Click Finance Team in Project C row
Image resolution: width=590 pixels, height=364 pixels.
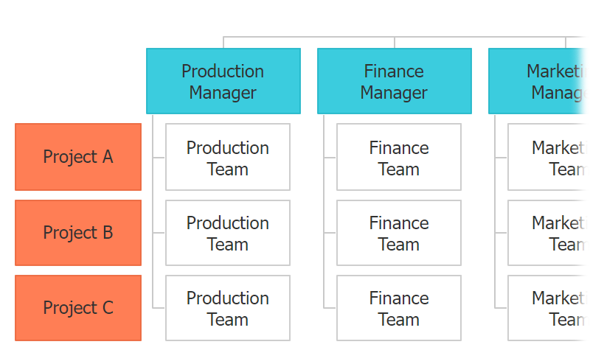click(399, 308)
